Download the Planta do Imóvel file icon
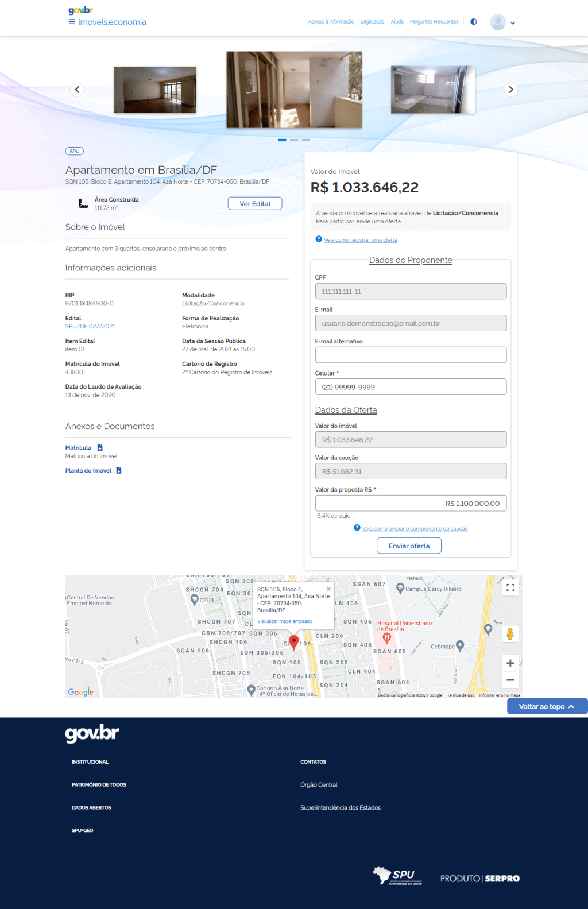Viewport: 588px width, 909px height. click(x=119, y=470)
